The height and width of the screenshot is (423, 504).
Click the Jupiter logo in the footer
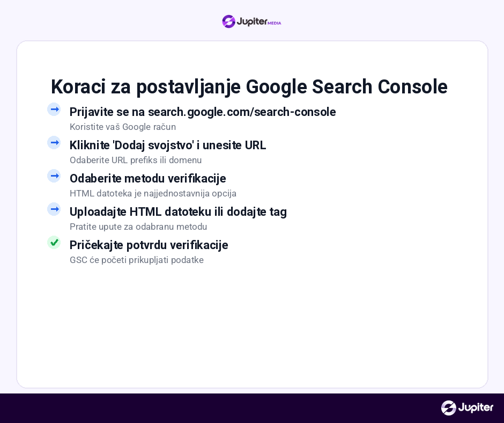pos(467,408)
